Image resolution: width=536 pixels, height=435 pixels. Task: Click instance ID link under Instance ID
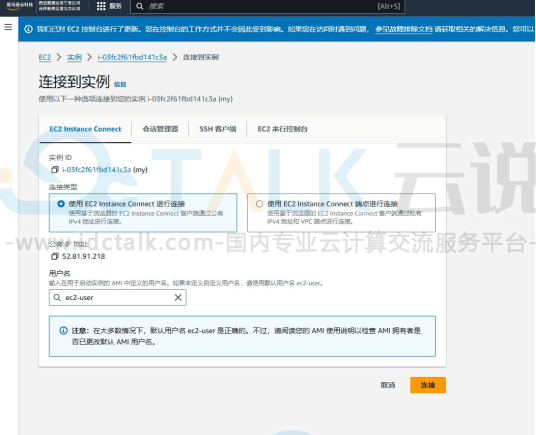click(96, 169)
